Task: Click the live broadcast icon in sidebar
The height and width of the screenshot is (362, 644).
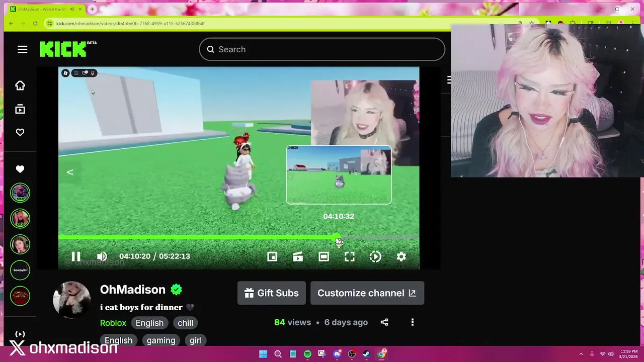Action: [20, 334]
